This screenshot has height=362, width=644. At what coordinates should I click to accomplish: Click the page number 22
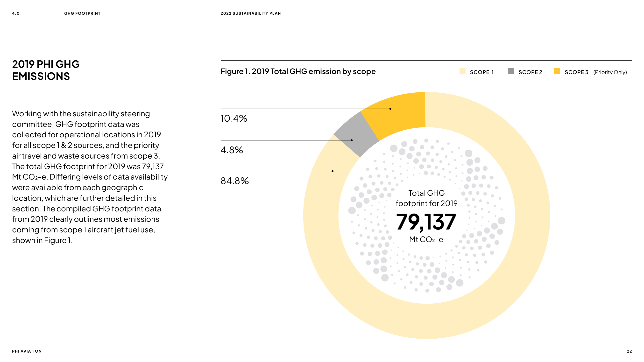point(629,351)
